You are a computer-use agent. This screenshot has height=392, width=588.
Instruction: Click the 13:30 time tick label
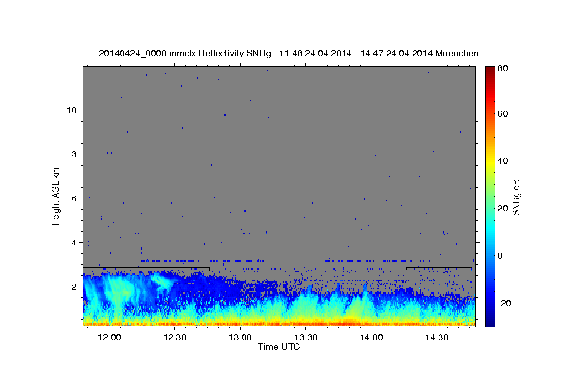(306, 338)
